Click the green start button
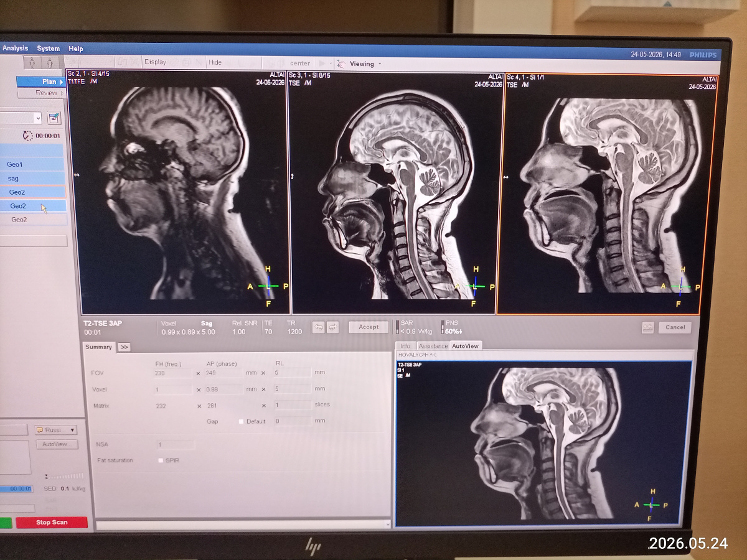The width and height of the screenshot is (747, 560). point(6,523)
